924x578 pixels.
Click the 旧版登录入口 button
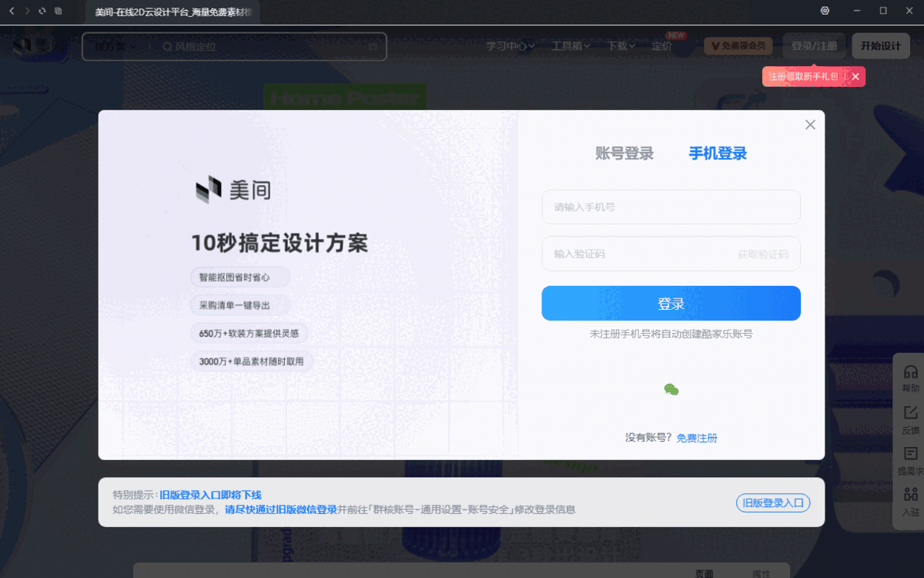click(x=772, y=502)
